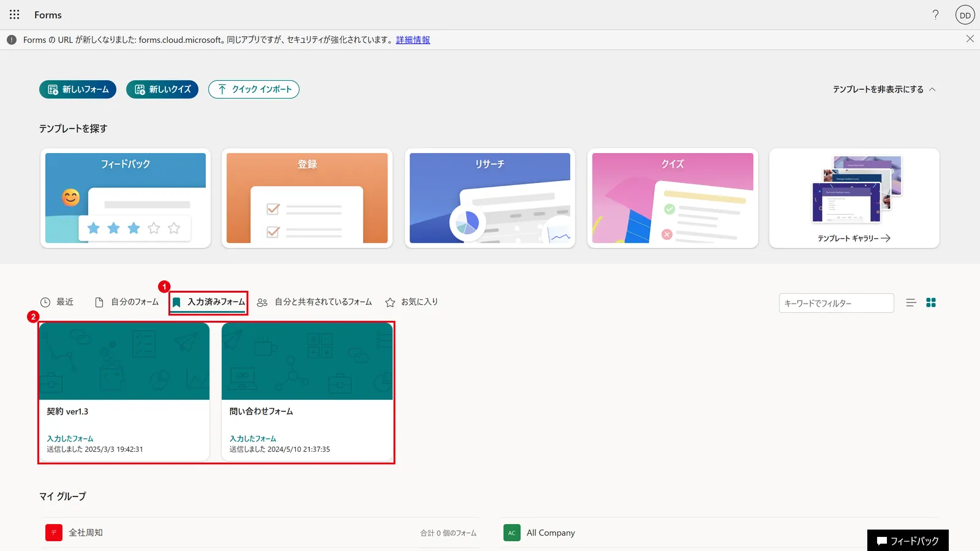Viewport: 980px width, 551px height.
Task: Choose the リサーチ template
Action: coord(490,198)
